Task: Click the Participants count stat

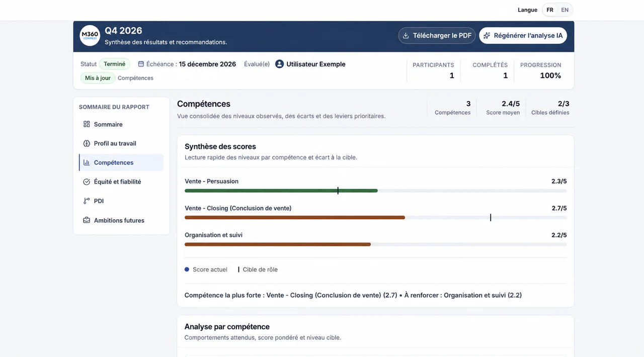Action: pyautogui.click(x=433, y=70)
